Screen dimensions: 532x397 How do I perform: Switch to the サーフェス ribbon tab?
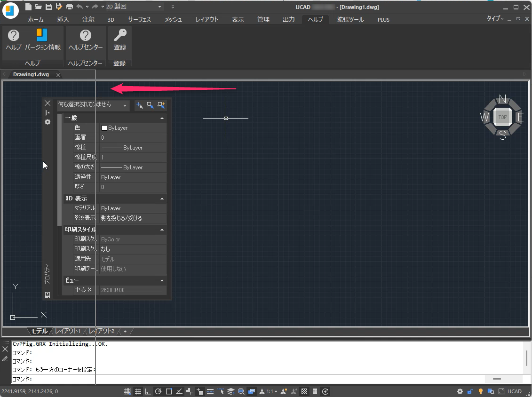tap(139, 20)
